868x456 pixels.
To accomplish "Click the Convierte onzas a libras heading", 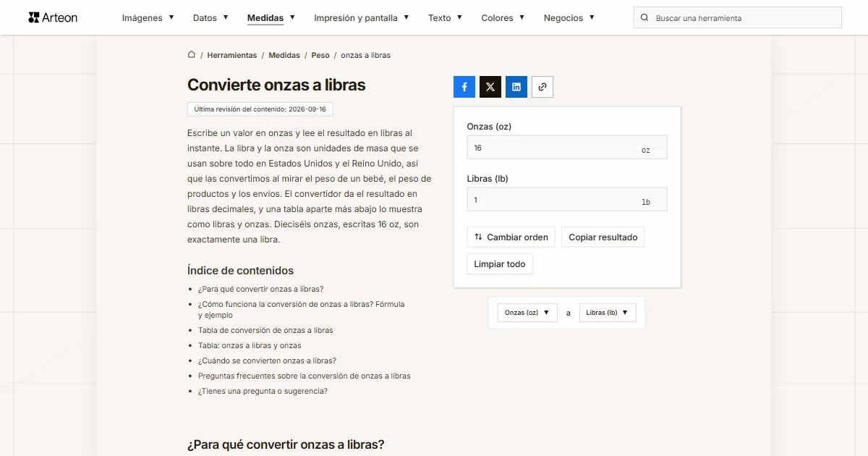I will [x=276, y=85].
